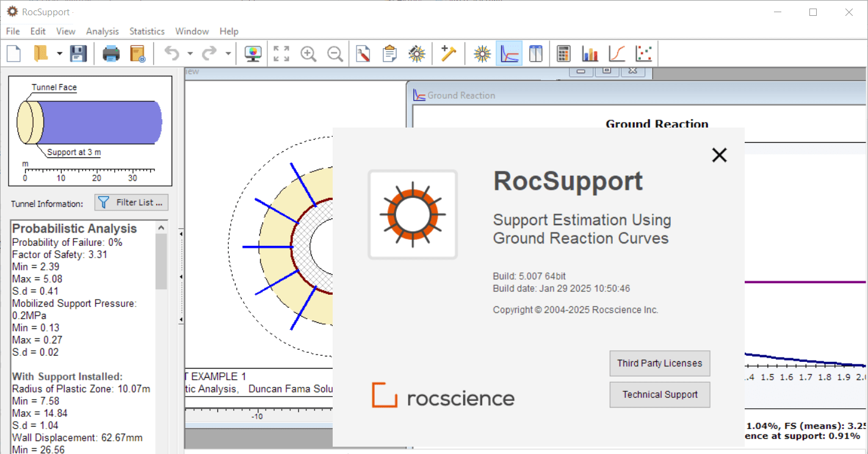Click 'Wall Displacement: 62.67mm' line
This screenshot has width=868, height=454.
click(x=77, y=438)
